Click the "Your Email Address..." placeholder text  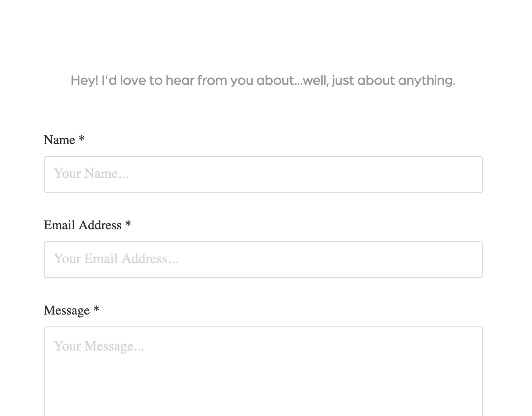(x=116, y=259)
